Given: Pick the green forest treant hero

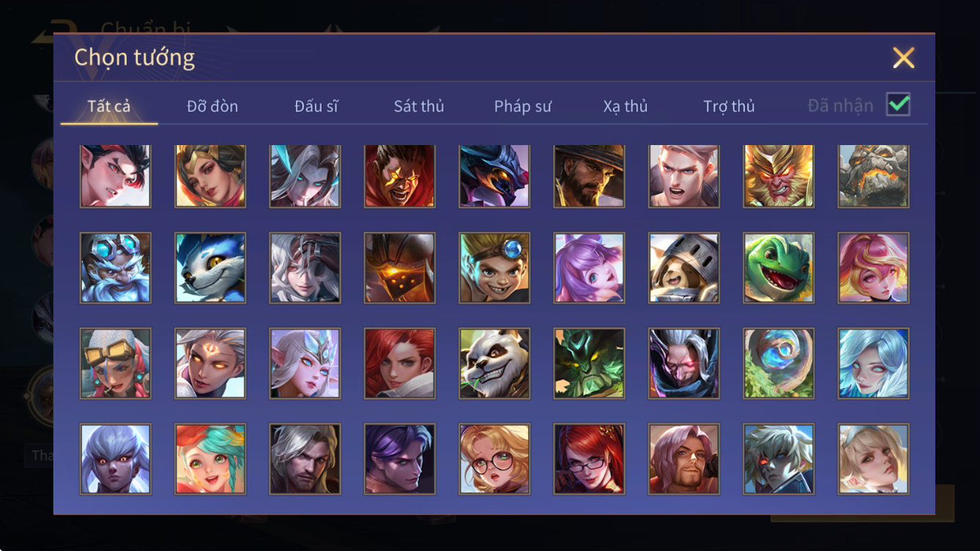Looking at the screenshot, I should pos(590,363).
